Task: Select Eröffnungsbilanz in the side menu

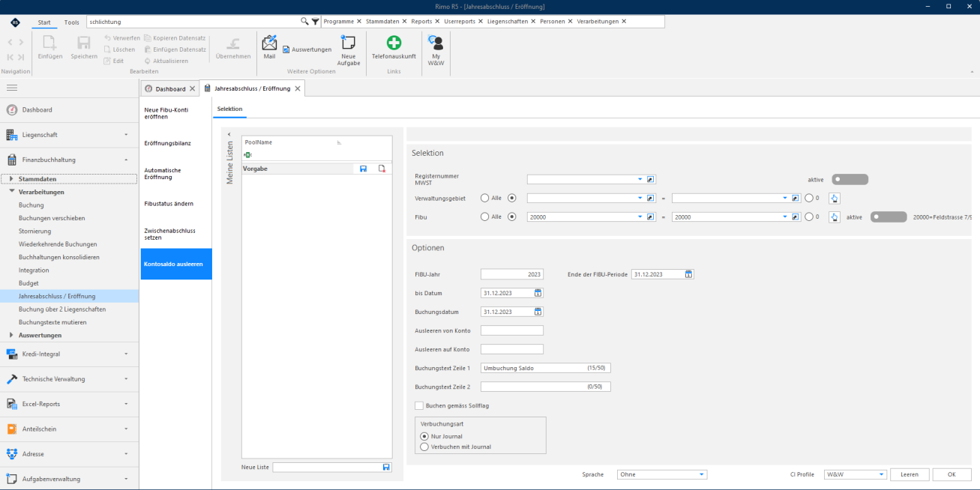Action: click(x=176, y=142)
